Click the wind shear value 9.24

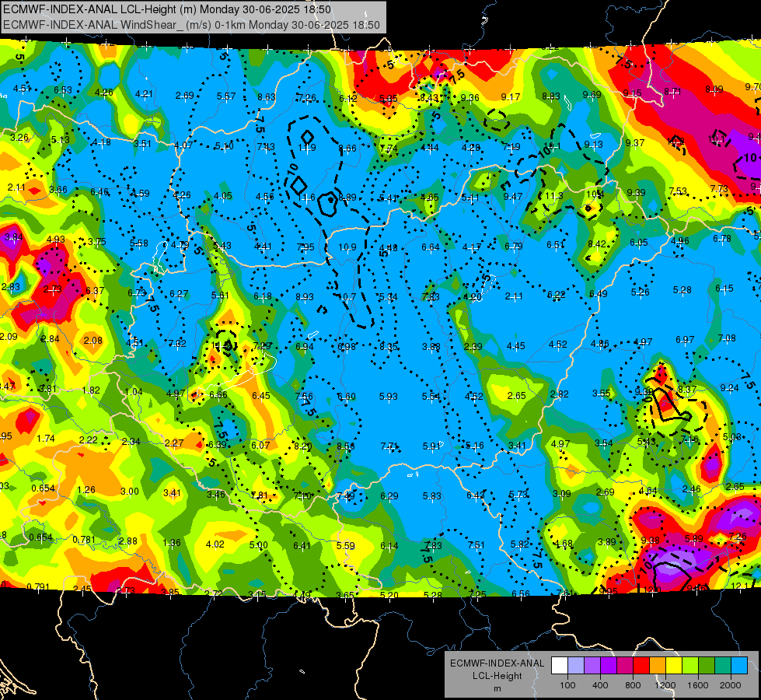click(x=730, y=387)
